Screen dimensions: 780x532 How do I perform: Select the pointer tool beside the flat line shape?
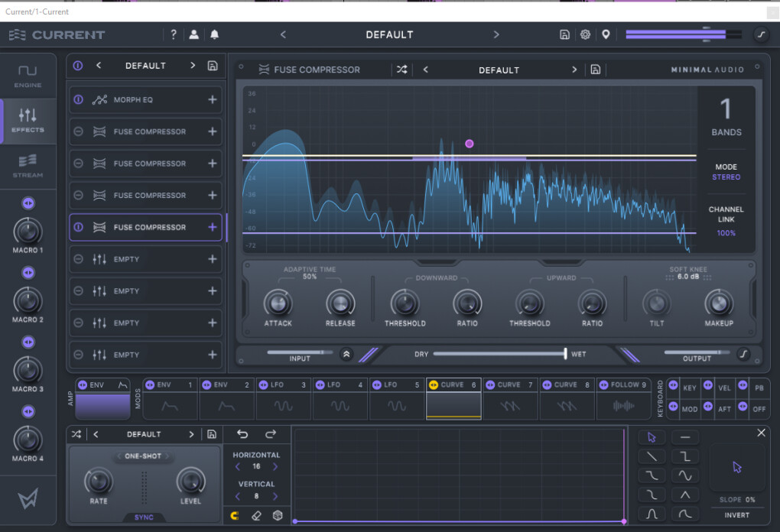coord(652,437)
